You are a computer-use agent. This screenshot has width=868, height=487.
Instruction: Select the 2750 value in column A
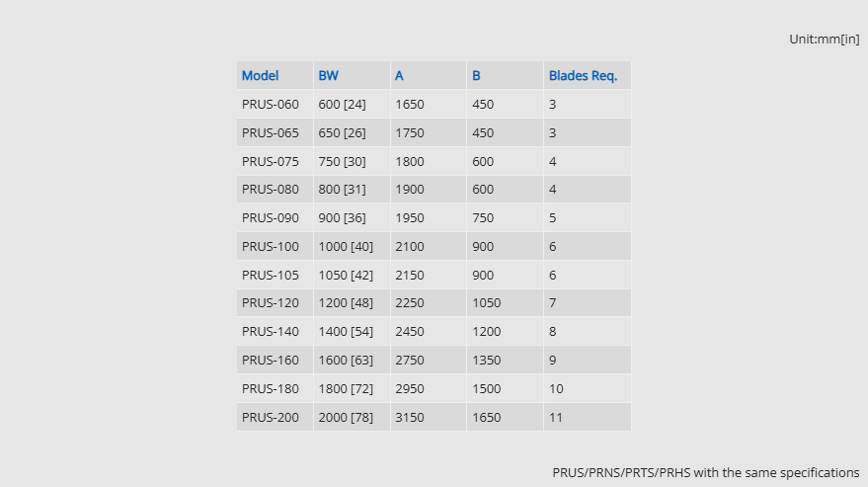[409, 361]
